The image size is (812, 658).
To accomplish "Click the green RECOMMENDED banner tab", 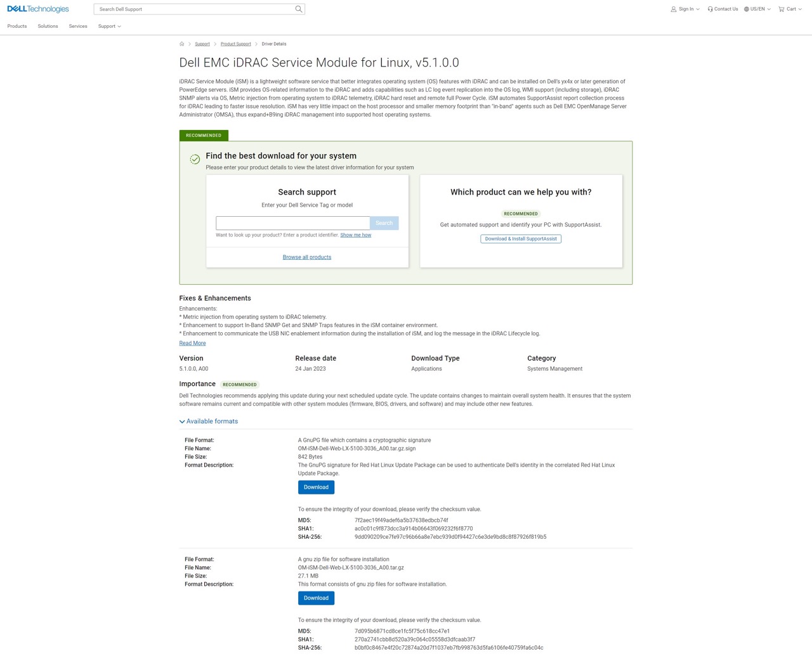I will coord(204,135).
